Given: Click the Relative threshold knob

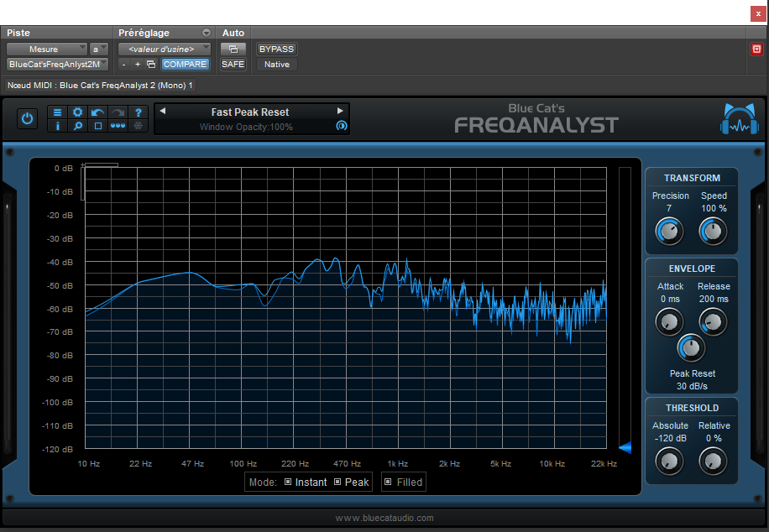Looking at the screenshot, I should click(713, 462).
